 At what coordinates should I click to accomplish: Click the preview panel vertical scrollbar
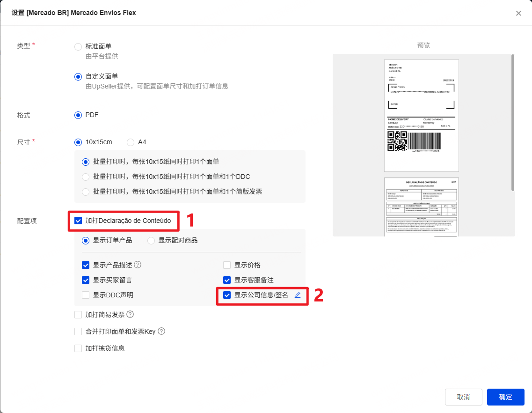point(513,123)
